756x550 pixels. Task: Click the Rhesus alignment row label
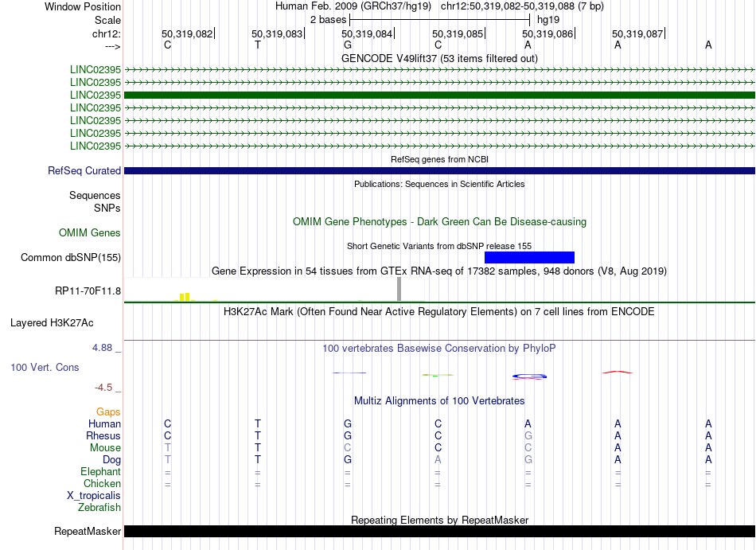pos(103,435)
